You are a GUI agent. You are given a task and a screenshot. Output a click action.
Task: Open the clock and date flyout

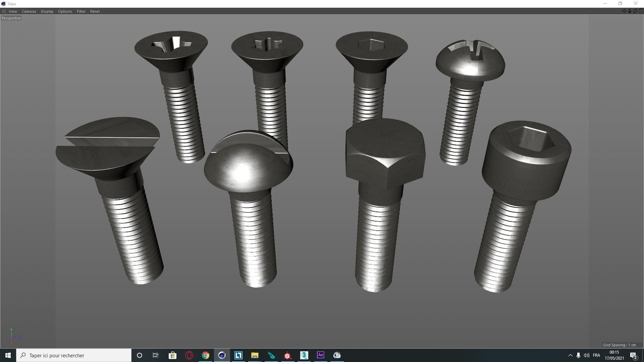pyautogui.click(x=614, y=355)
